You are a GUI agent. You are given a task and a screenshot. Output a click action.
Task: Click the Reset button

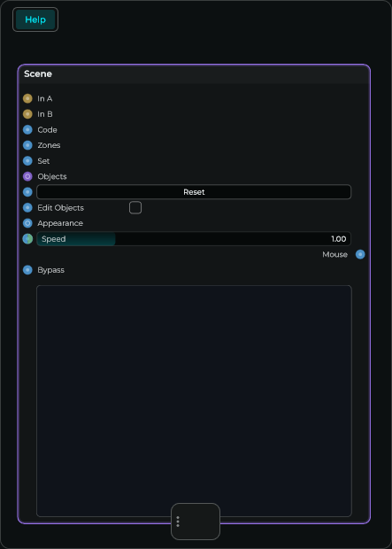pos(194,192)
